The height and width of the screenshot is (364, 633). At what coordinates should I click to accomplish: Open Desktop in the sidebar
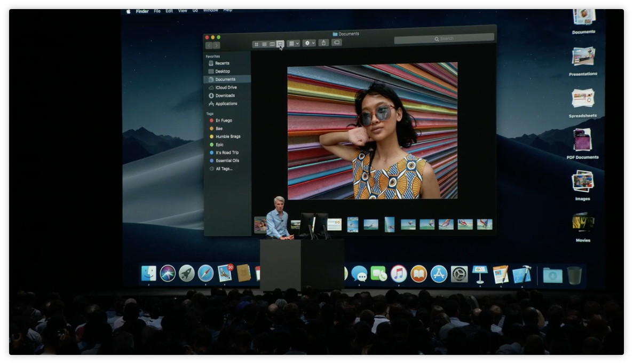[x=227, y=72]
